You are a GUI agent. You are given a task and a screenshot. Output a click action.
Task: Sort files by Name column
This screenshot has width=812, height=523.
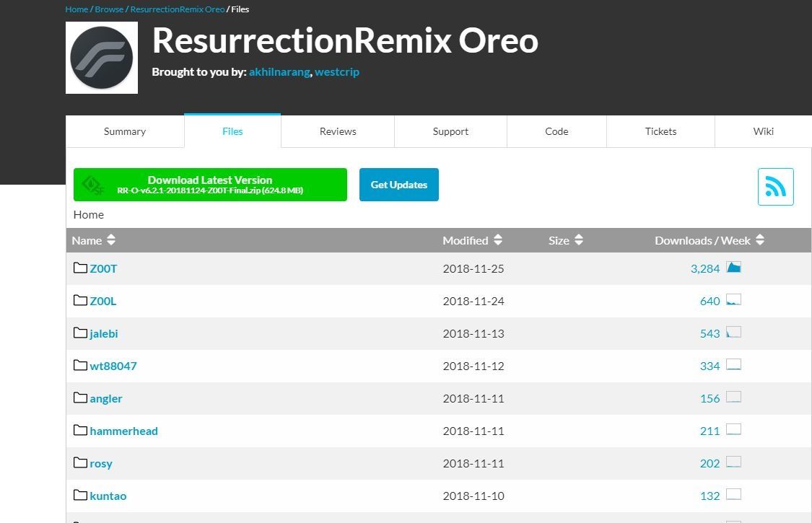click(x=94, y=240)
